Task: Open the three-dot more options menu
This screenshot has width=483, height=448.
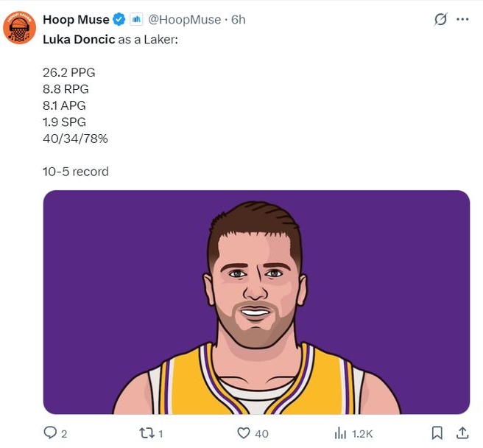Action: (x=462, y=20)
